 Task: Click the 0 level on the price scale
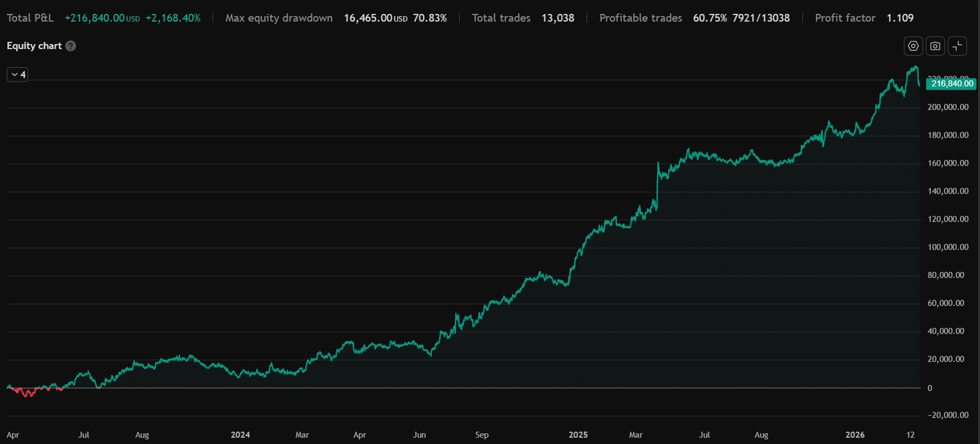point(930,388)
